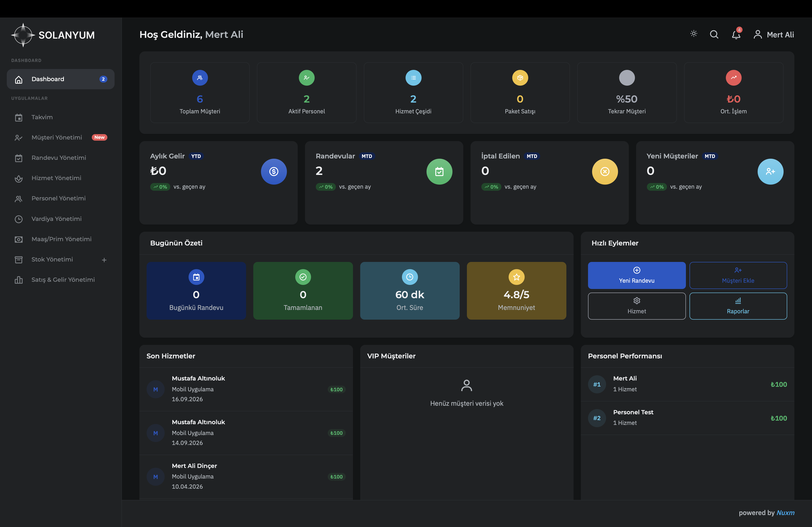The image size is (812, 527).
Task: Follow the Nuxm footer link
Action: pos(785,513)
